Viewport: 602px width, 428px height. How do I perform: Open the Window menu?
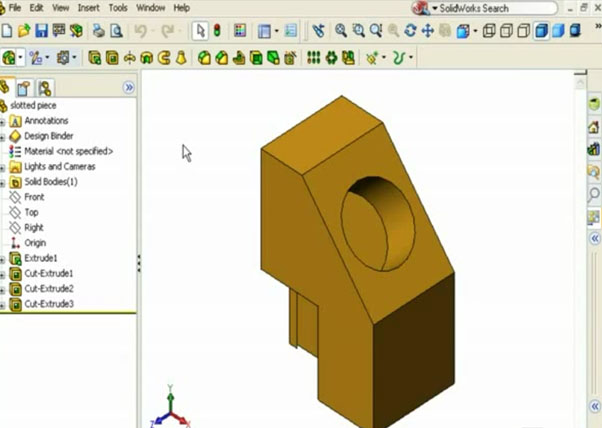(x=150, y=8)
